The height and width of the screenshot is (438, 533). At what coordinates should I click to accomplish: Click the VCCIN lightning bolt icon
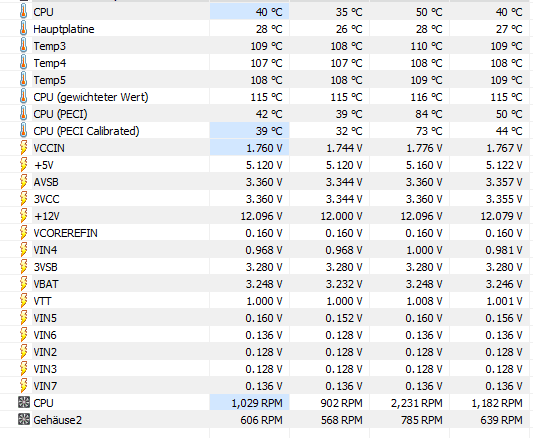23,148
